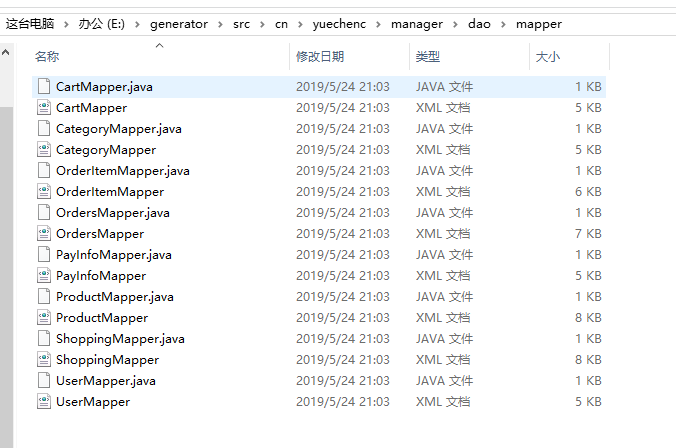676x448 pixels.
Task: Select the ProductMapper XML file name
Action: 102,318
